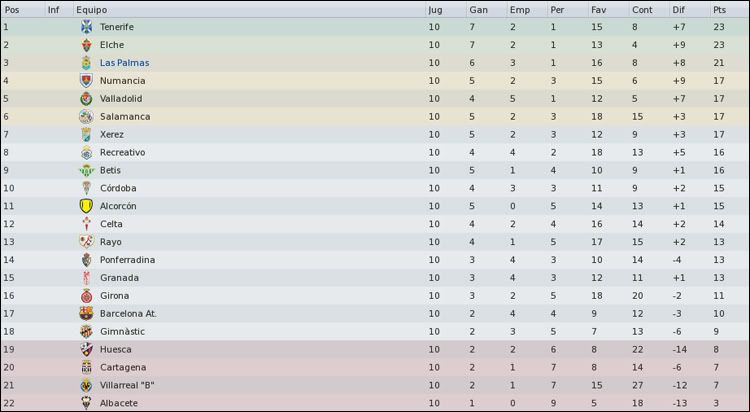Click the Elche club badge
The width and height of the screenshot is (750, 412).
pos(86,45)
